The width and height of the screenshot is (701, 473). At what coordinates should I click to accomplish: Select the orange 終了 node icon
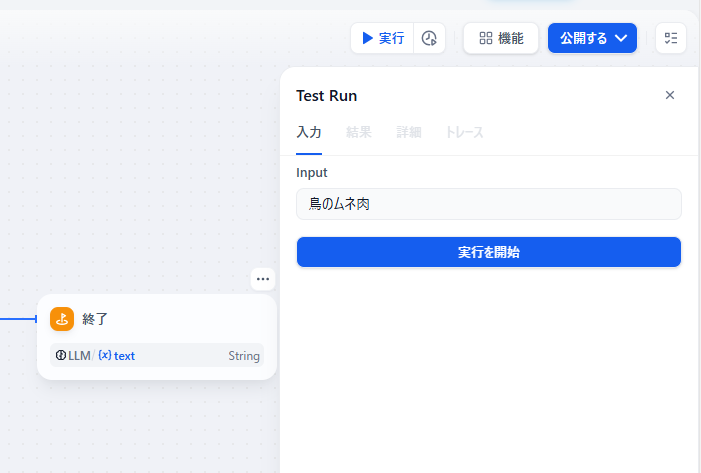(62, 319)
